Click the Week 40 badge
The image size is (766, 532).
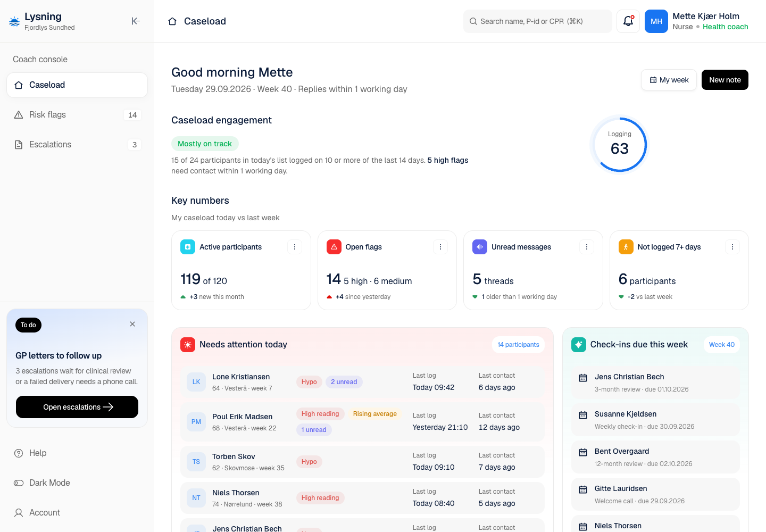[722, 345]
